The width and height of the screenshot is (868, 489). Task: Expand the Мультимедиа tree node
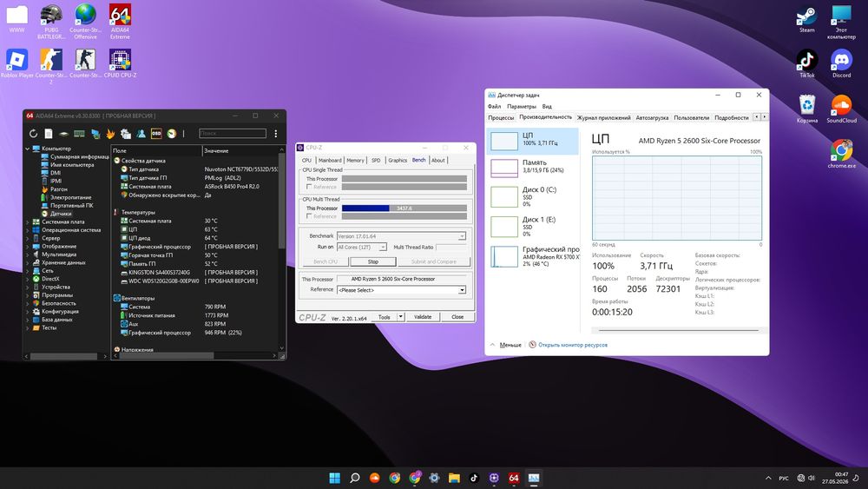(27, 254)
